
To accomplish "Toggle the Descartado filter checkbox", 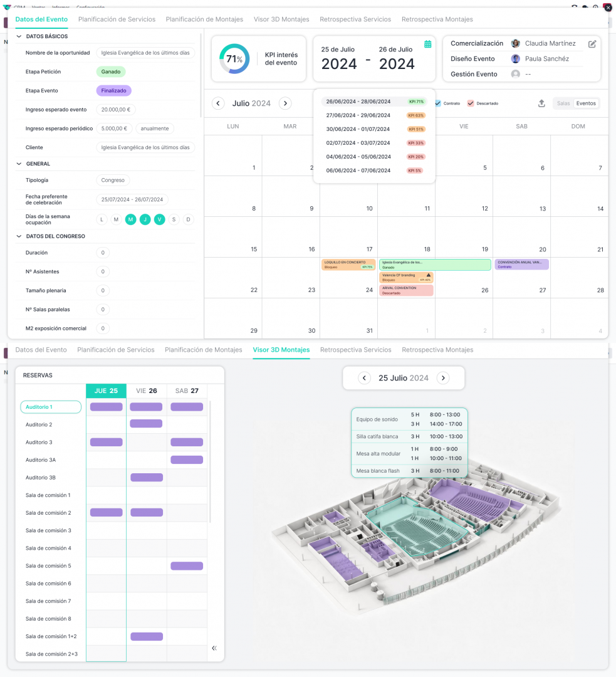I will 471,103.
